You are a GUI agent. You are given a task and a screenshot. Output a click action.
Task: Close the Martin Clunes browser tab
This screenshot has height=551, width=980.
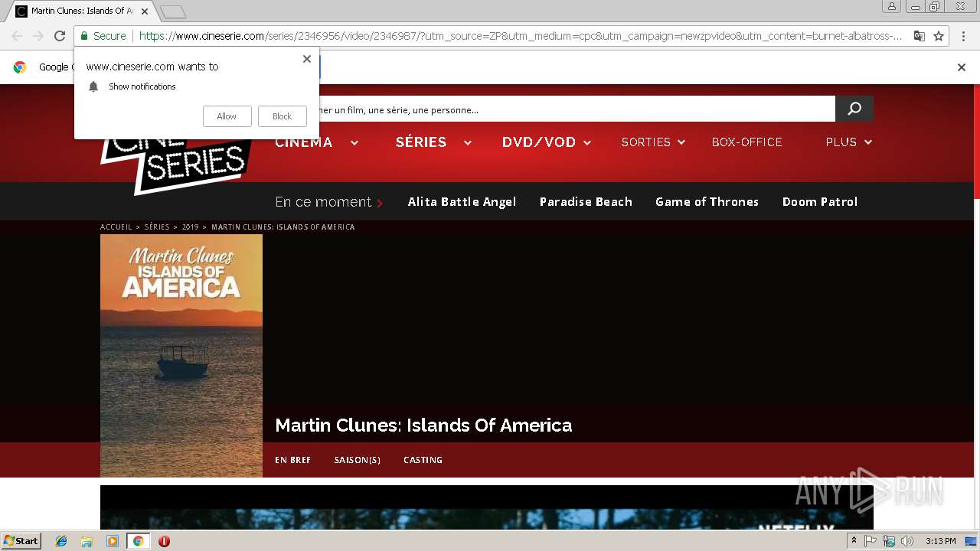[x=145, y=11]
